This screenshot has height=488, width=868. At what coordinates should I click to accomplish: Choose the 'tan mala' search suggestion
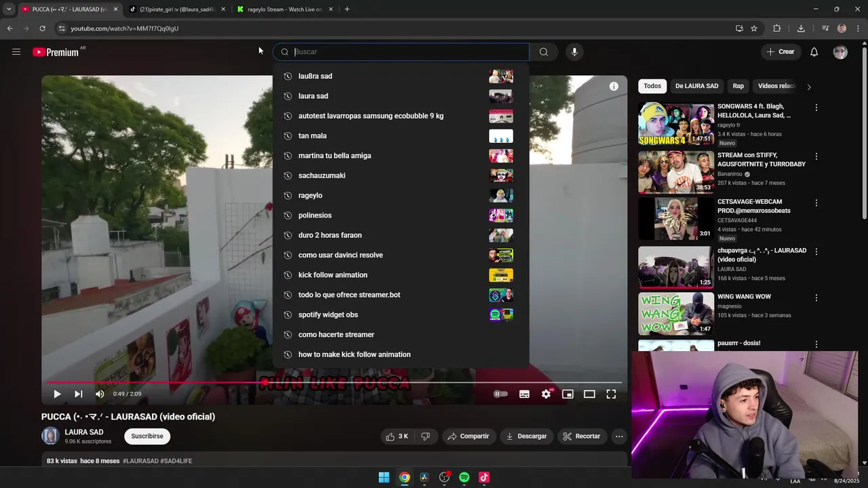(x=401, y=136)
